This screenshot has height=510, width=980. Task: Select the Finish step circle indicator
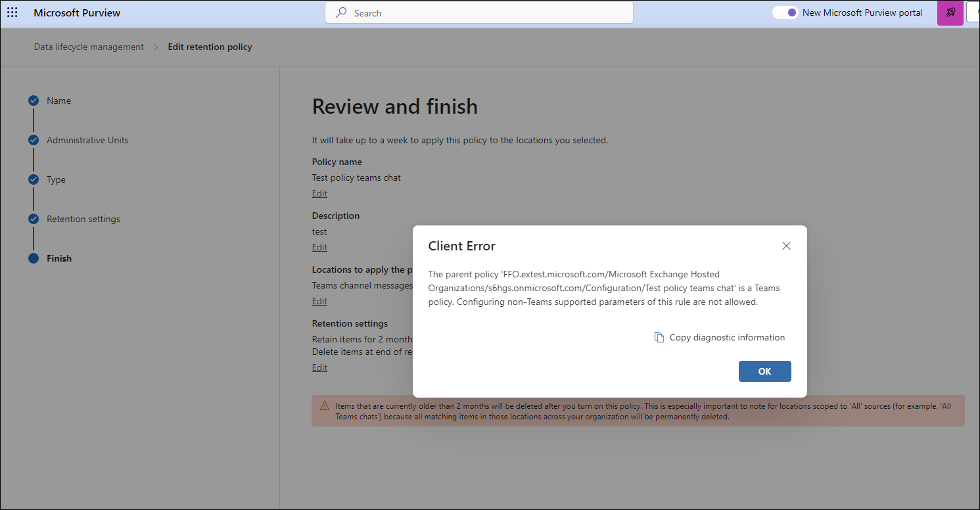(x=34, y=258)
